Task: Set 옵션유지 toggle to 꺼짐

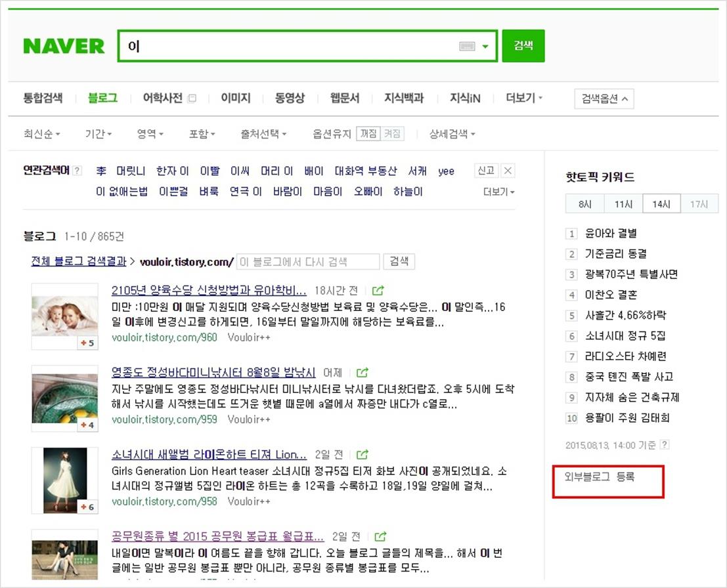Action: pyautogui.click(x=368, y=133)
